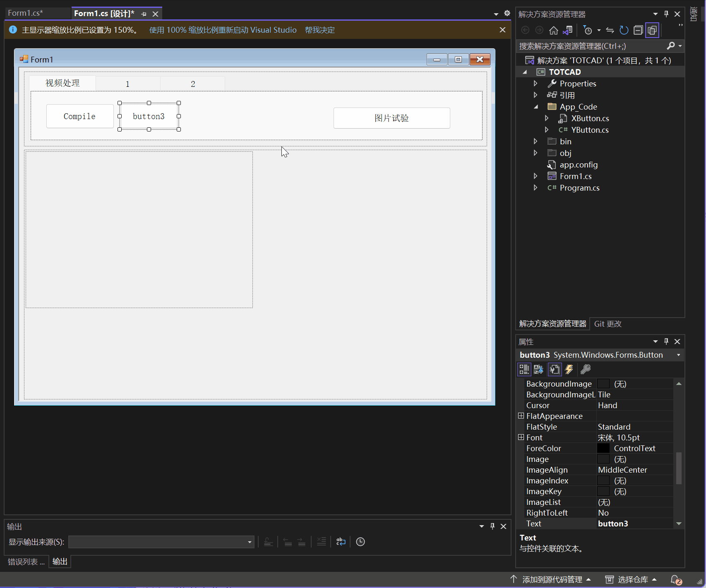Expand the FlatAppearance property
706x588 pixels.
tap(521, 416)
